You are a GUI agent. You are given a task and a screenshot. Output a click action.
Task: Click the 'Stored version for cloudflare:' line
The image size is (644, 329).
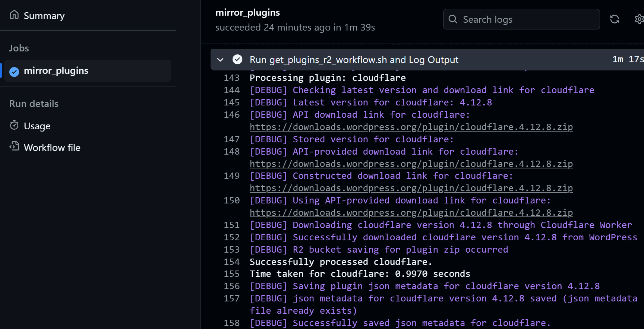[352, 139]
